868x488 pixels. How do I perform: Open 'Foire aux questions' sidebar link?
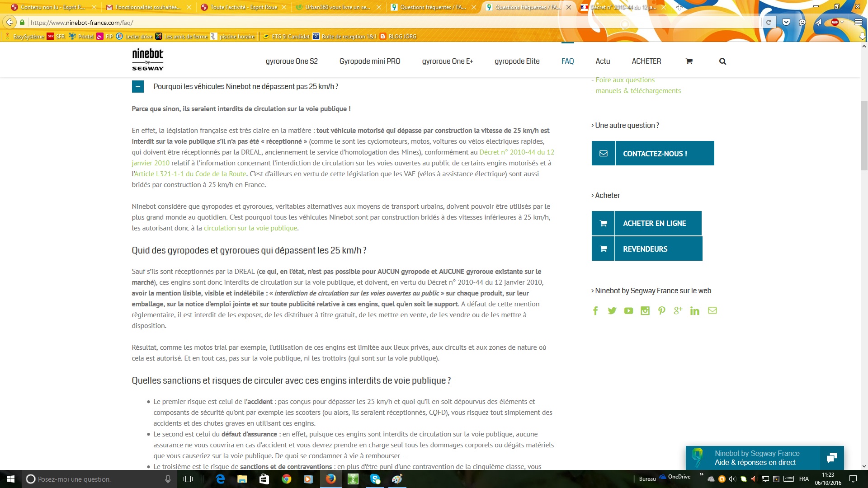click(x=625, y=80)
